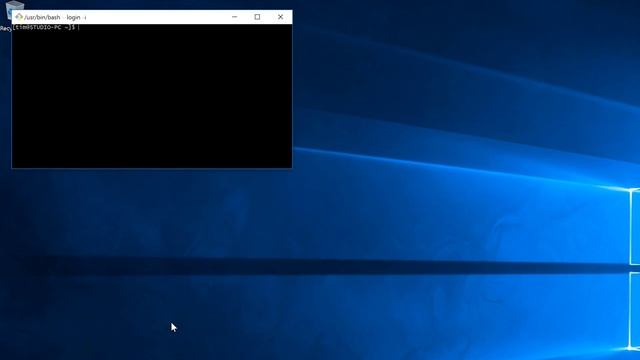Click the /usr/bin/bash --login window title text
640x360 pixels.
[x=55, y=17]
